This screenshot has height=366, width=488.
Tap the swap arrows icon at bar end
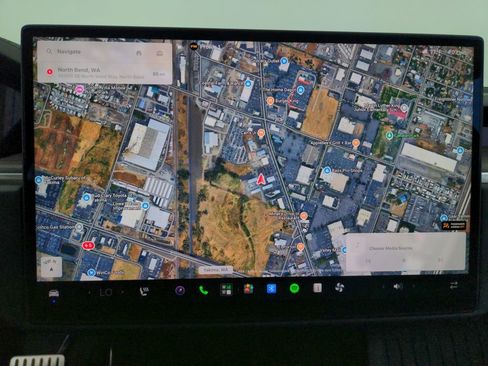point(453,285)
